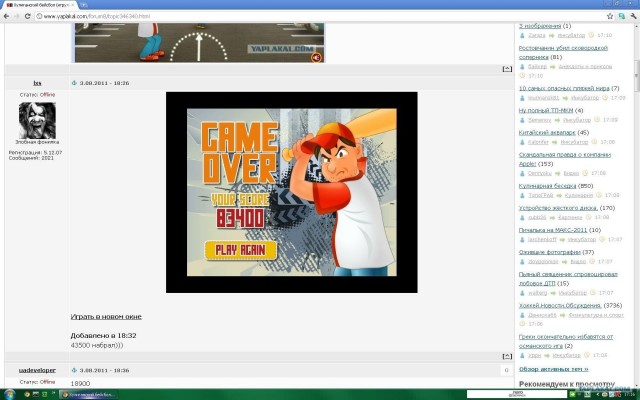Click the post link icon beside 18:36 date
The image size is (640, 400).
(x=74, y=370)
